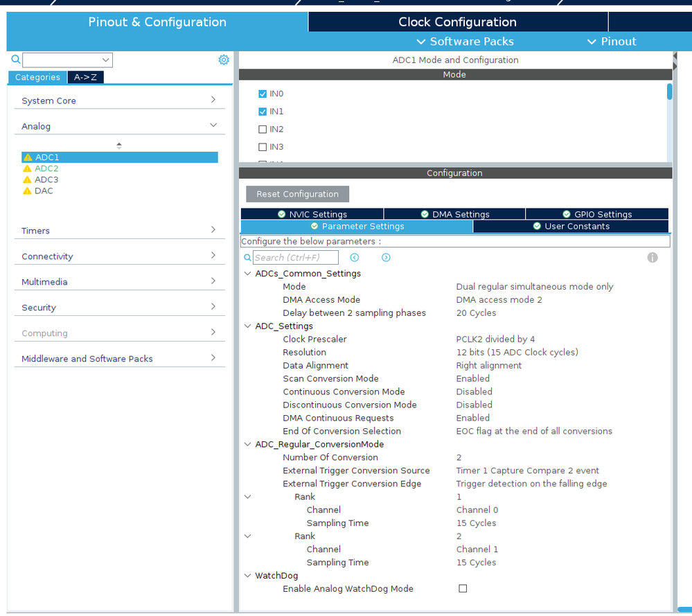Collapse ADC_Settings section

[247, 326]
